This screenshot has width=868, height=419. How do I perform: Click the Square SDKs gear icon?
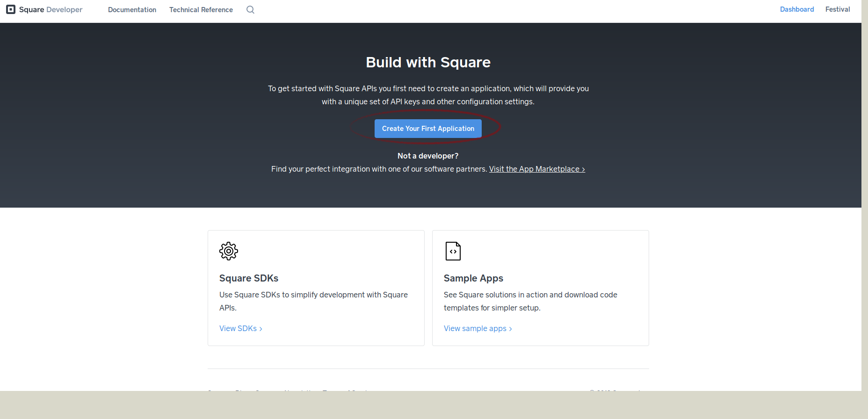click(229, 251)
